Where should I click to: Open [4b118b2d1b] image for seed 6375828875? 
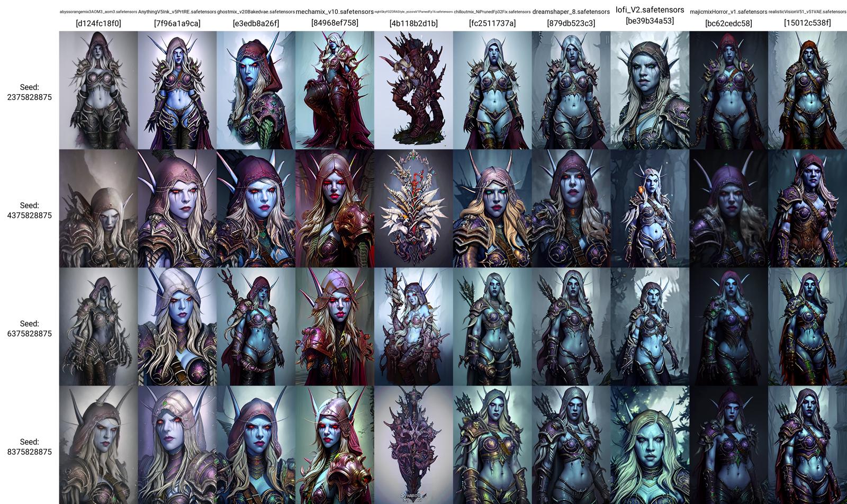coord(413,326)
